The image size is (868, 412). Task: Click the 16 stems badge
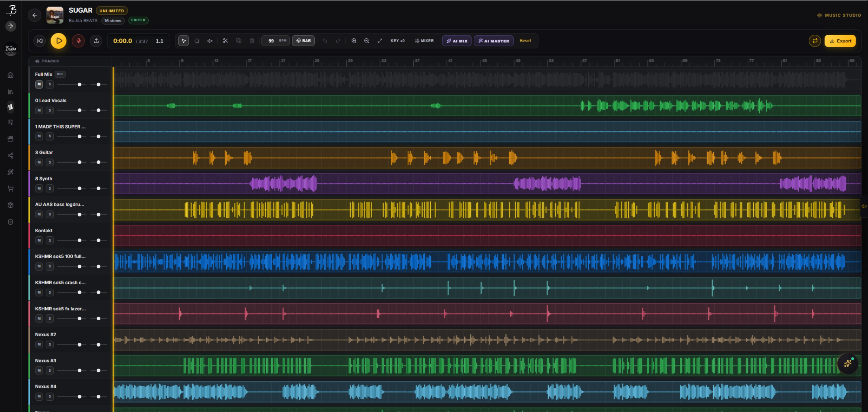tap(113, 21)
